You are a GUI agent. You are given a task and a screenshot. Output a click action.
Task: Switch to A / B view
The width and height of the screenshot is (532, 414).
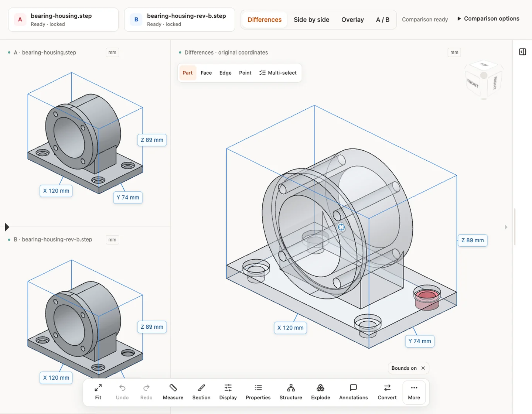coord(383,20)
